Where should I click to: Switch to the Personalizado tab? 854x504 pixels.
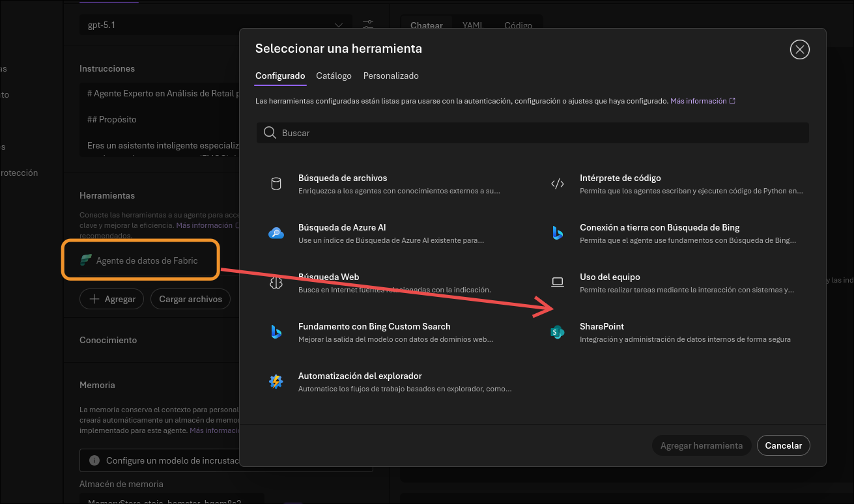(x=391, y=76)
